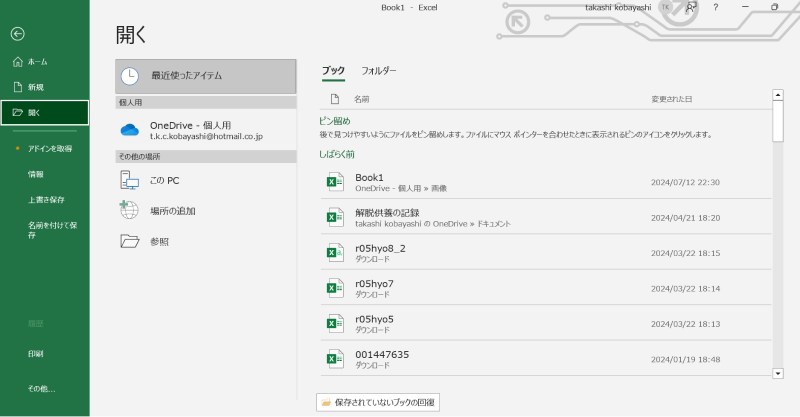Select 上書き保存 in the sidebar
The image size is (800, 417).
pyautogui.click(x=46, y=200)
